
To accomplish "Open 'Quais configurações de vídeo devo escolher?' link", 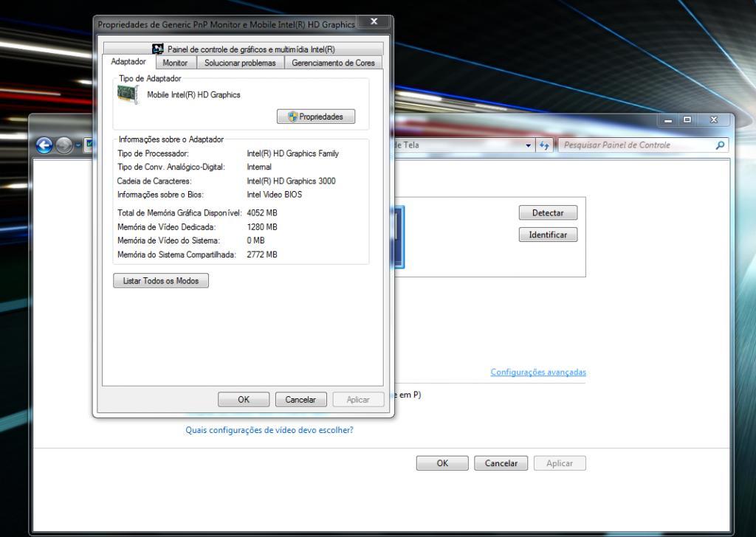I will (x=269, y=430).
